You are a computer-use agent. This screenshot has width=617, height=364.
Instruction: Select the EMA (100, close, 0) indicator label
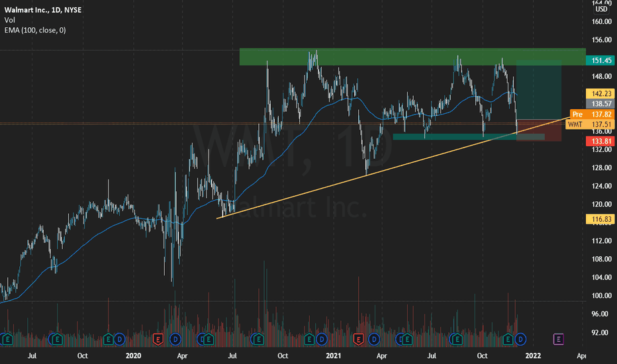[x=35, y=30]
